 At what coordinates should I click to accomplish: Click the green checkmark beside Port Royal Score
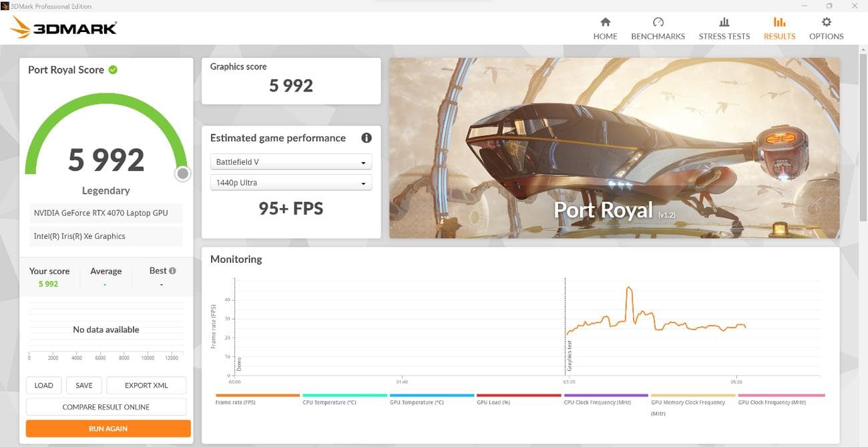[114, 69]
